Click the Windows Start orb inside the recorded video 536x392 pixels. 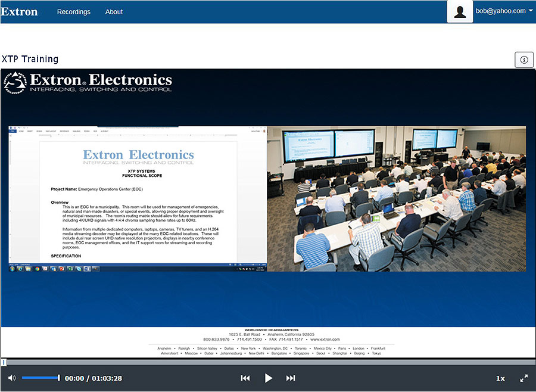(11, 269)
